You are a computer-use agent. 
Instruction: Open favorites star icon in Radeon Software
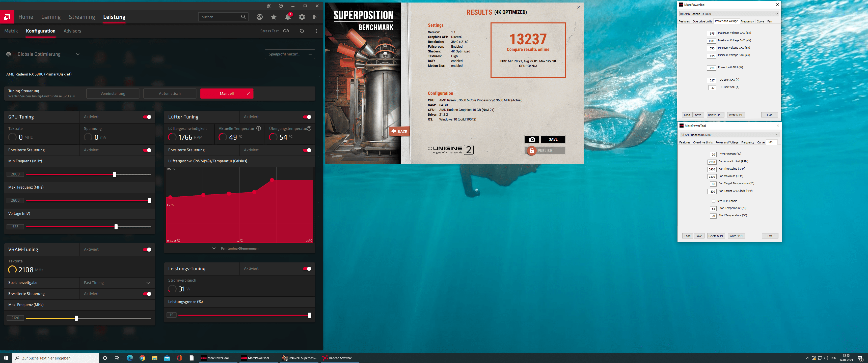coord(274,17)
